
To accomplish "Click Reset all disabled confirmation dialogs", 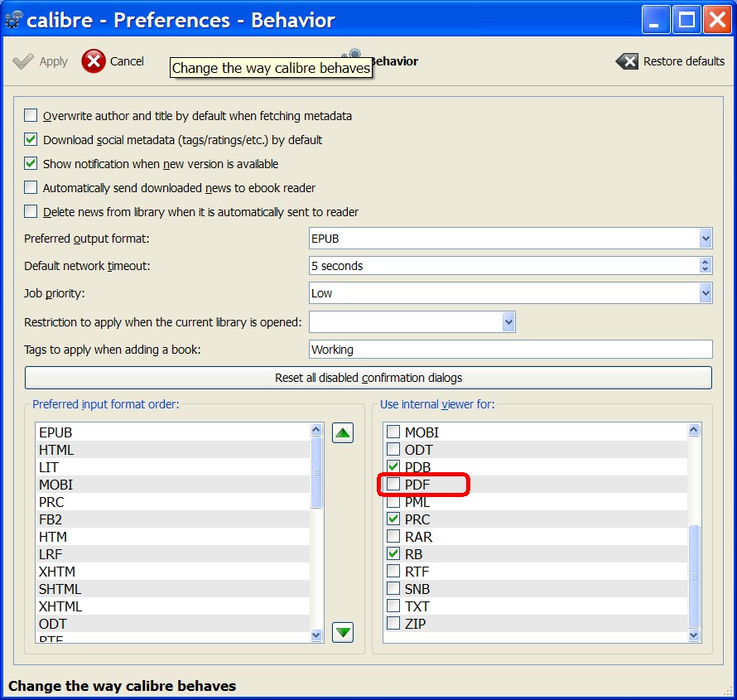I will point(368,378).
